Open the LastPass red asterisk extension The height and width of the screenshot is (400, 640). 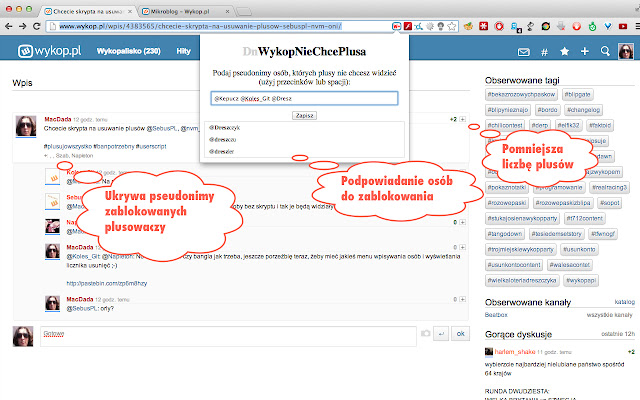pyautogui.click(x=484, y=26)
